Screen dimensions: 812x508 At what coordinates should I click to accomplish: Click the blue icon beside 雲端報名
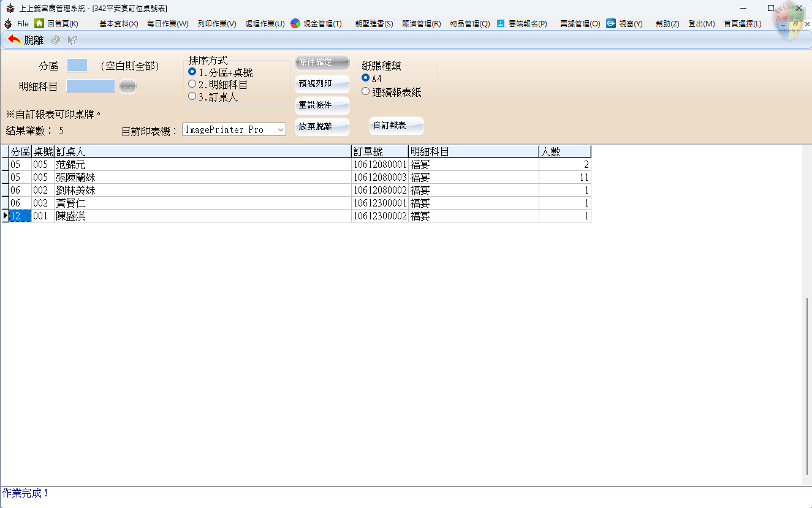coord(501,23)
